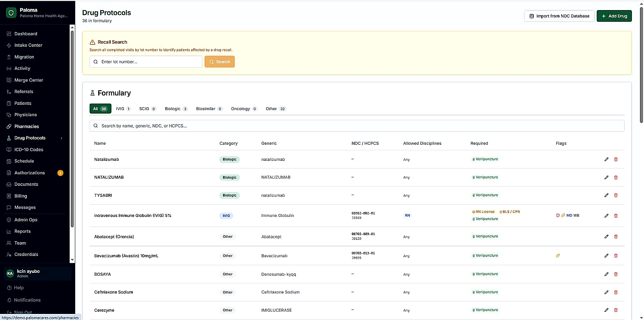
Task: Open Merge Center
Action: (x=29, y=80)
